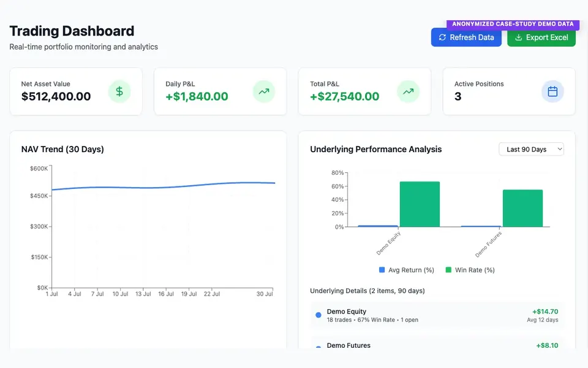Click the Active Positions label
Screen dimensions: 588x368
click(479, 84)
